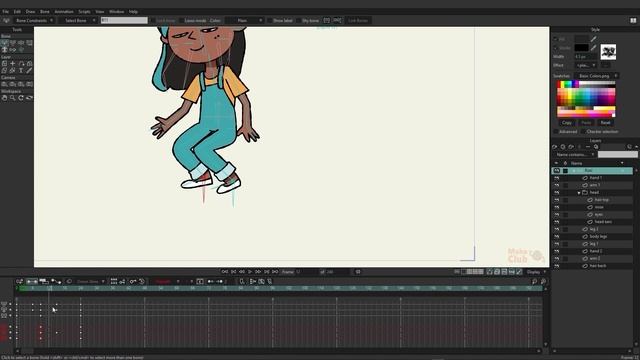The height and width of the screenshot is (360, 640).
Task: Toggle the Fill checkbox in Style panel
Action: (556, 39)
